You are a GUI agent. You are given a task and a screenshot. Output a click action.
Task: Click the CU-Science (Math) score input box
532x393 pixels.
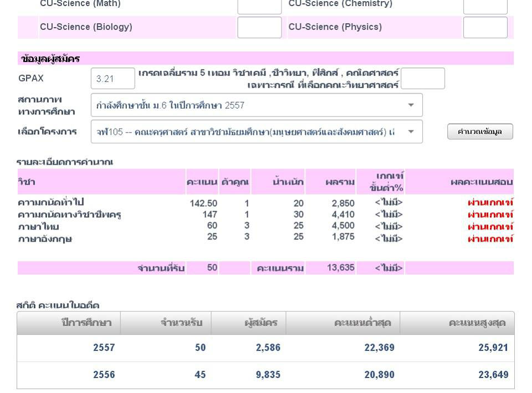[259, 6]
